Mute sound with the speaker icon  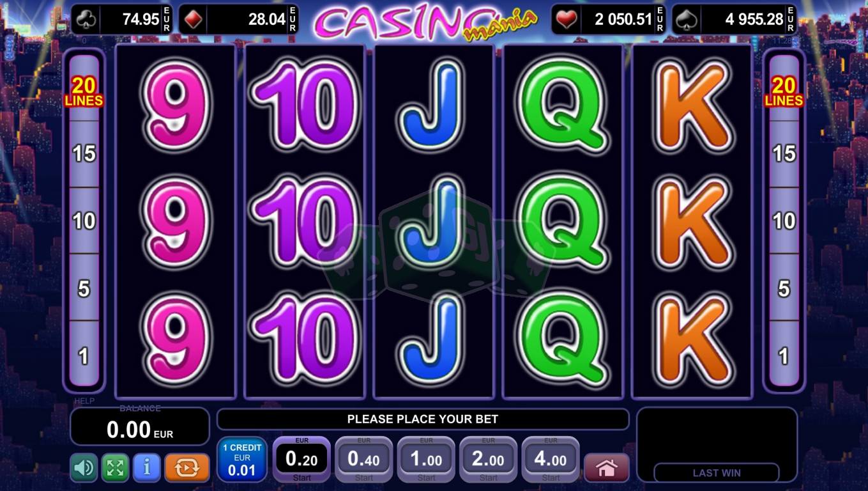click(x=84, y=468)
